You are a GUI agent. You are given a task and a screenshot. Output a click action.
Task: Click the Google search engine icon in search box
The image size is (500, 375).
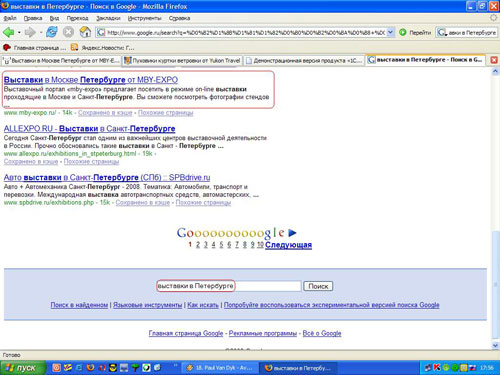(442, 32)
